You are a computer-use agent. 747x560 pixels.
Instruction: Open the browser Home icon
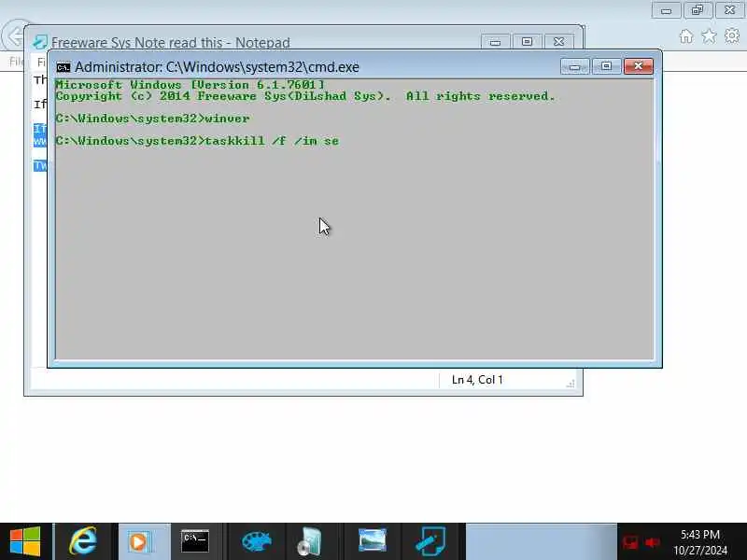pyautogui.click(x=686, y=36)
